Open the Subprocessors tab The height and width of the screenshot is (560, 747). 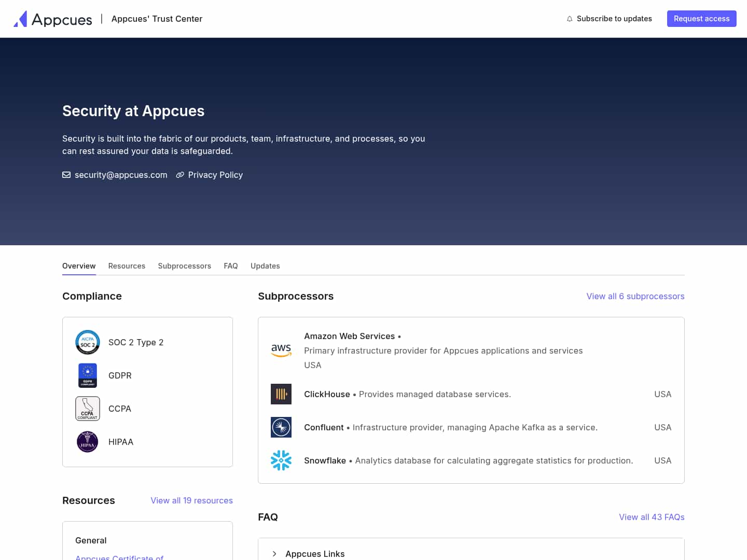184,266
